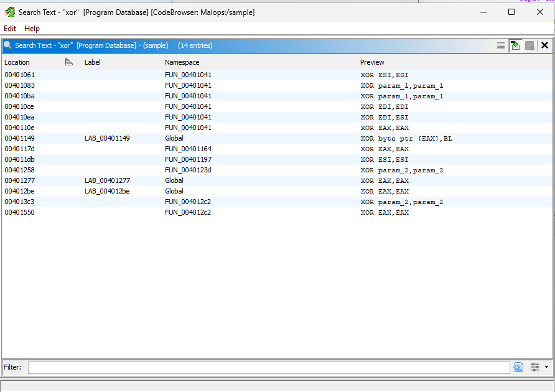Toggle filter on code unit icon
Image resolution: width=555 pixels, height=392 pixels.
tap(518, 368)
